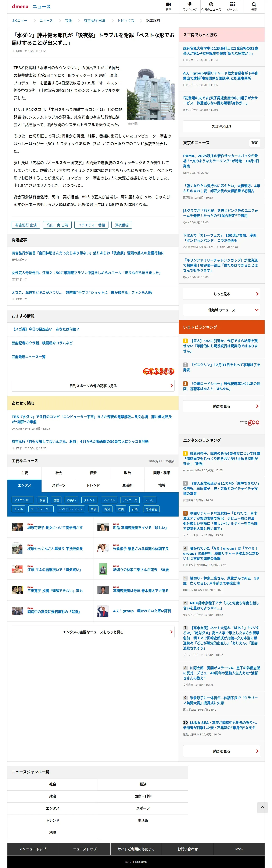Filter by イベント・フェス subcategory tag
The width and height of the screenshot is (272, 868).
pyautogui.click(x=71, y=509)
